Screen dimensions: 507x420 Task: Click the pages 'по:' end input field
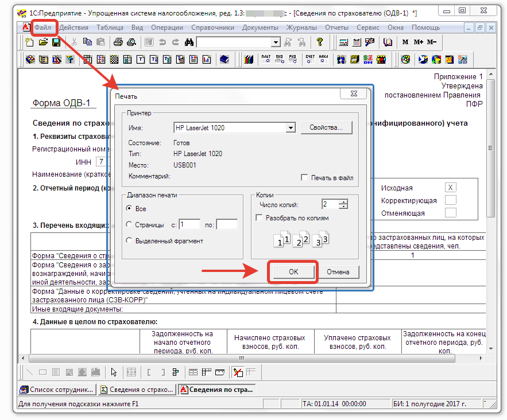pyautogui.click(x=227, y=224)
